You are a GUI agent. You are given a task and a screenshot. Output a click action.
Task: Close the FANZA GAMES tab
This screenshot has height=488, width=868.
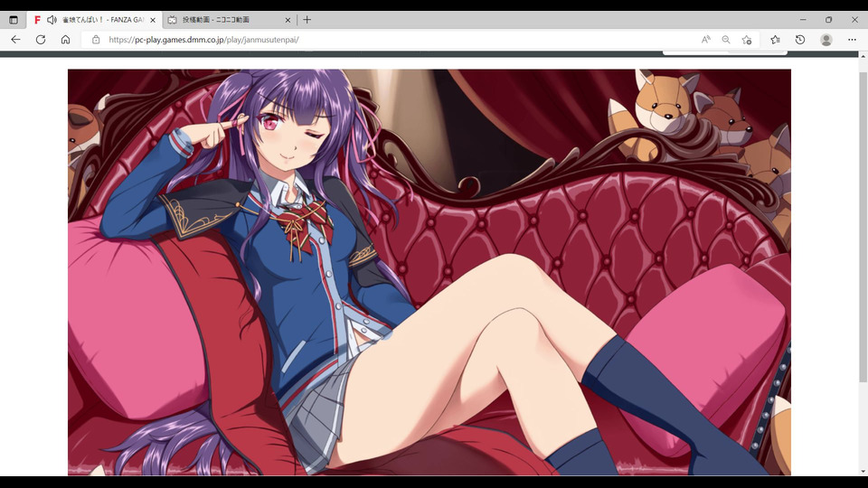pos(153,20)
